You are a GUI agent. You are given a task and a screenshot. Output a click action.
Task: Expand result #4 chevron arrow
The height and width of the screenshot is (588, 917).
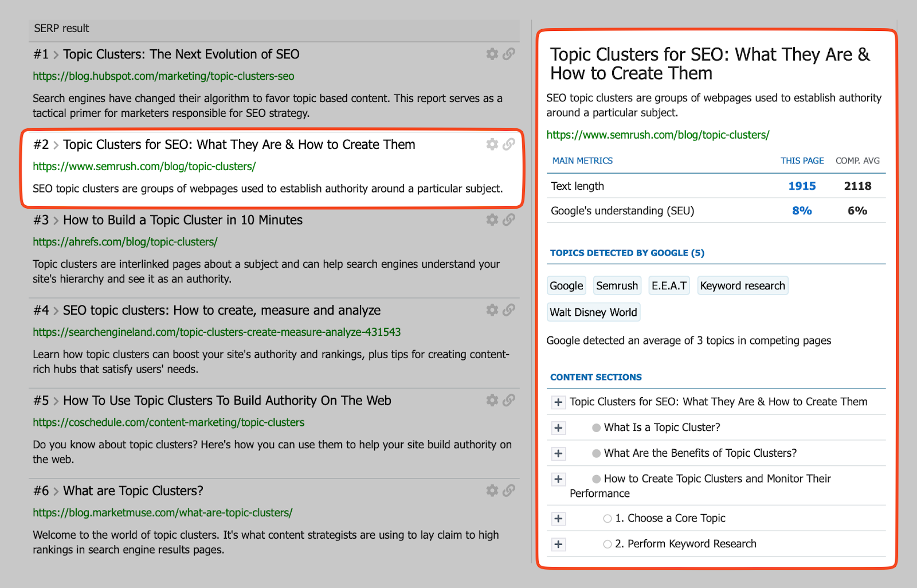click(x=56, y=311)
